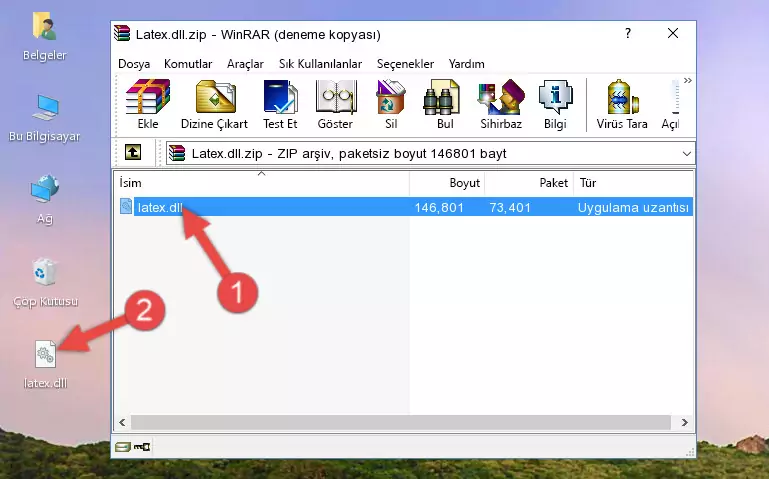
Task: Click the Test Et toolbar icon
Action: (280, 97)
